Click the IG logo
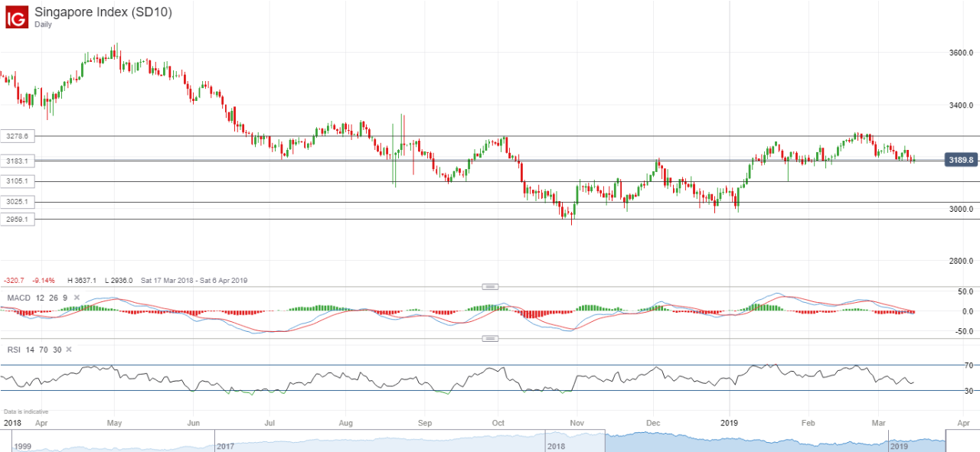The width and height of the screenshot is (980, 452). tap(18, 17)
